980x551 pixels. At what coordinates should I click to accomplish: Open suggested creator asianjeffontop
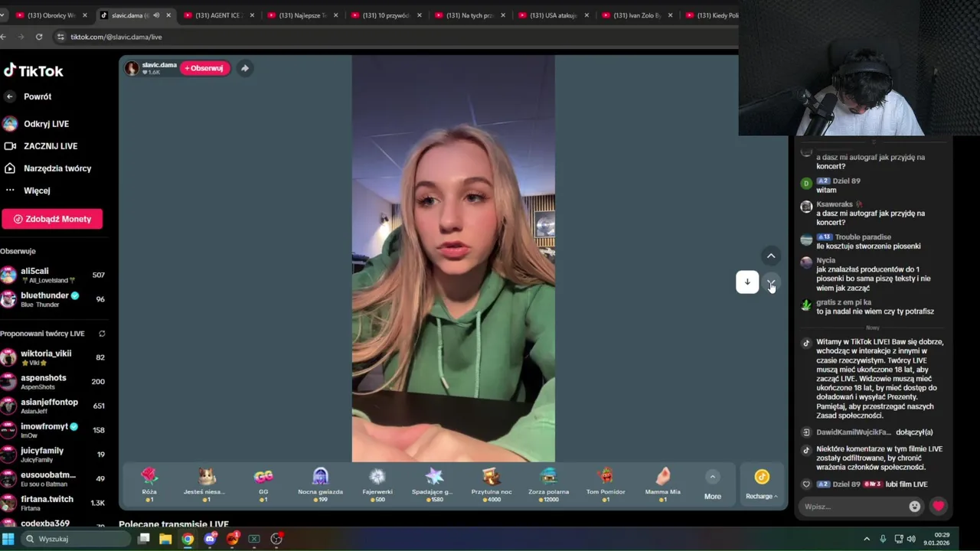click(53, 406)
